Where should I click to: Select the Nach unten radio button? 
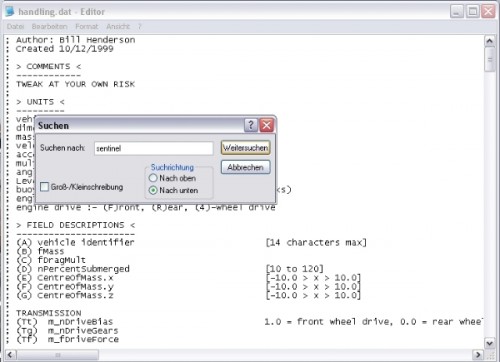pyautogui.click(x=153, y=190)
